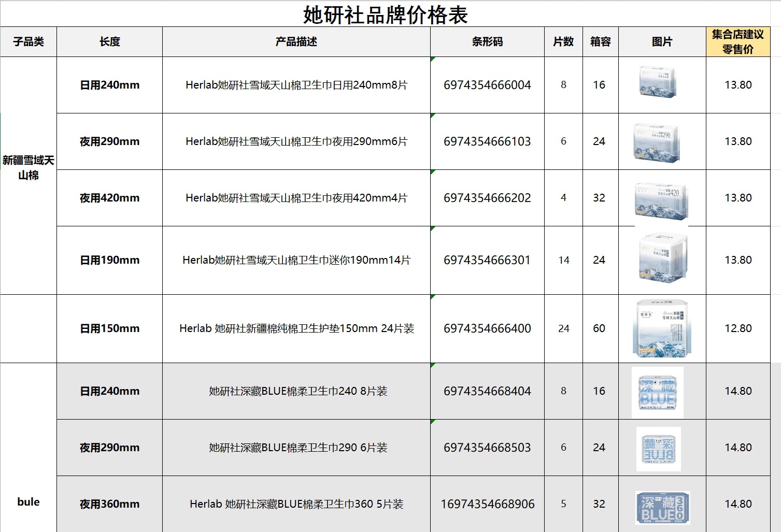The height and width of the screenshot is (532, 781).
Task: Click description 'Herlab她研社雪域天山棉卫生巾夜用290mm6片'
Action: pyautogui.click(x=296, y=141)
